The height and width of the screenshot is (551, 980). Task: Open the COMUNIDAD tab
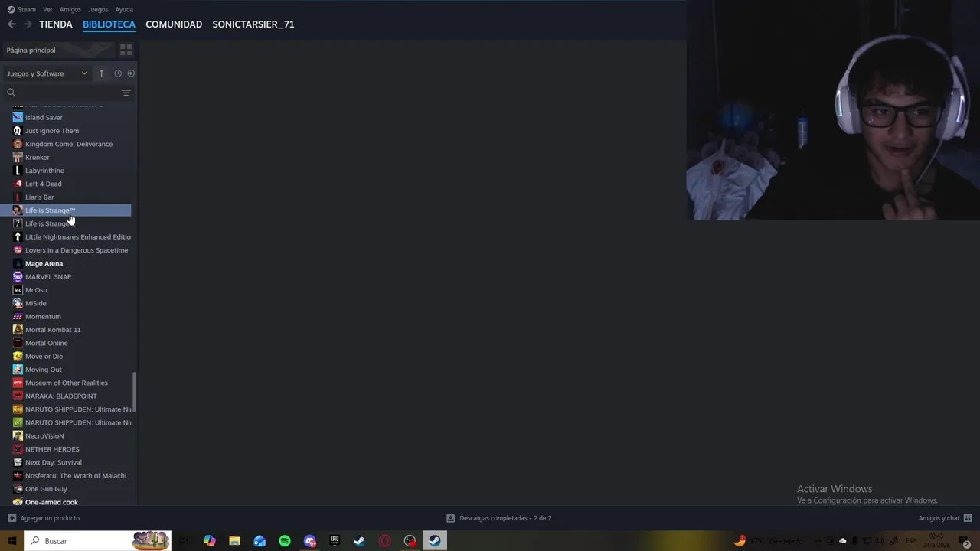pyautogui.click(x=174, y=24)
